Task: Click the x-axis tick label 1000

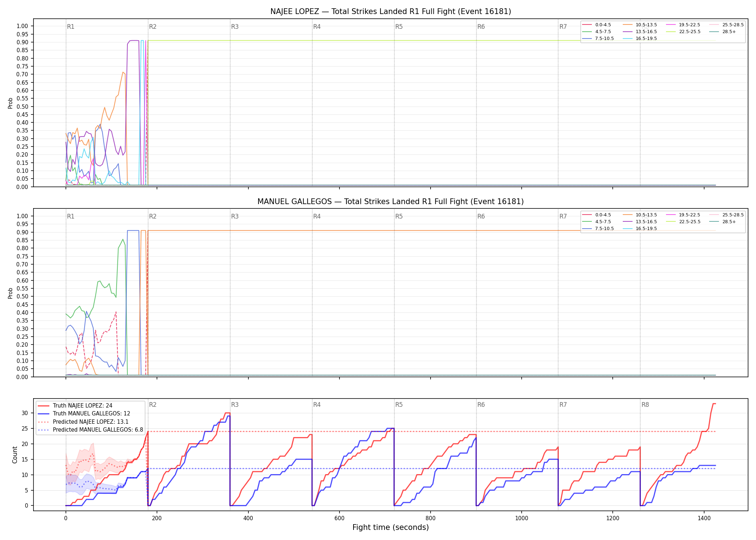Action: click(522, 518)
